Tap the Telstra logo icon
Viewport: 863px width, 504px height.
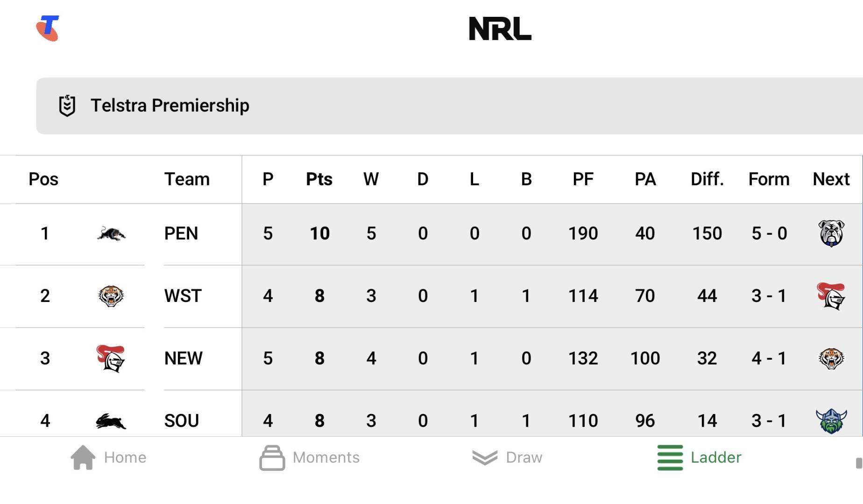48,28
